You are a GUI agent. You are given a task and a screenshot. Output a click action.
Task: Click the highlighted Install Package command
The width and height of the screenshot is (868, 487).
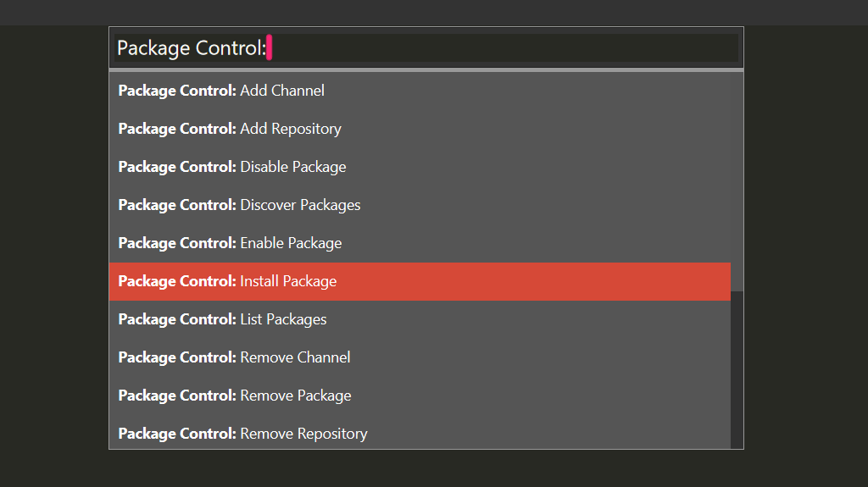click(420, 282)
